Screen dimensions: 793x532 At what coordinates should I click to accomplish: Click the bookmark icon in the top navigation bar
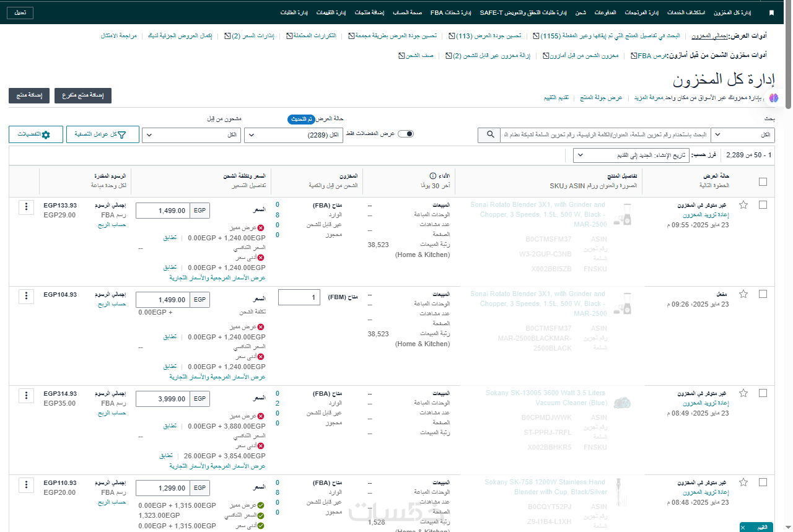[x=771, y=12]
